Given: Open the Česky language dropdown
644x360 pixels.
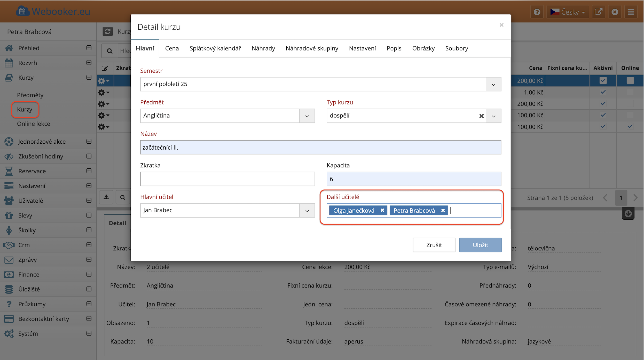Looking at the screenshot, I should (568, 12).
